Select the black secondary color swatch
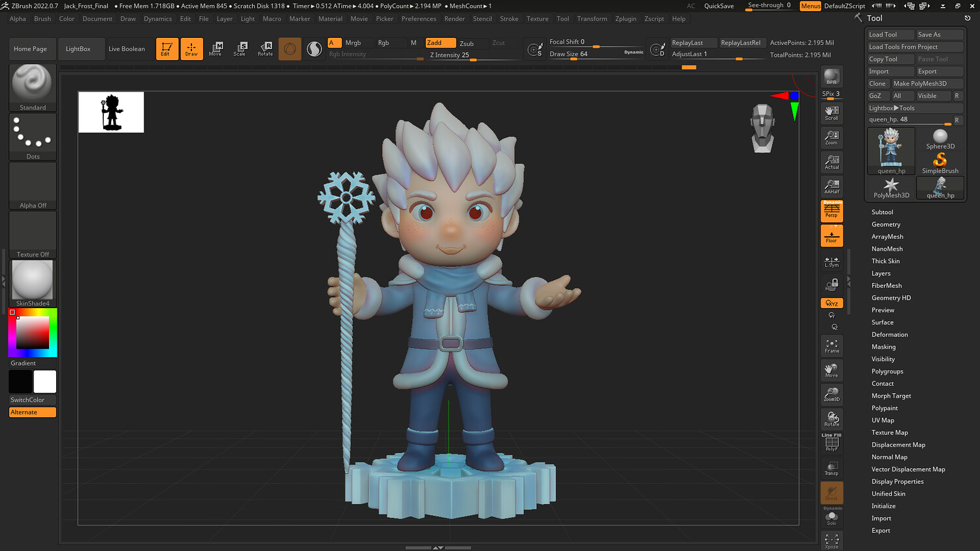This screenshot has width=980, height=551. pyautogui.click(x=20, y=382)
